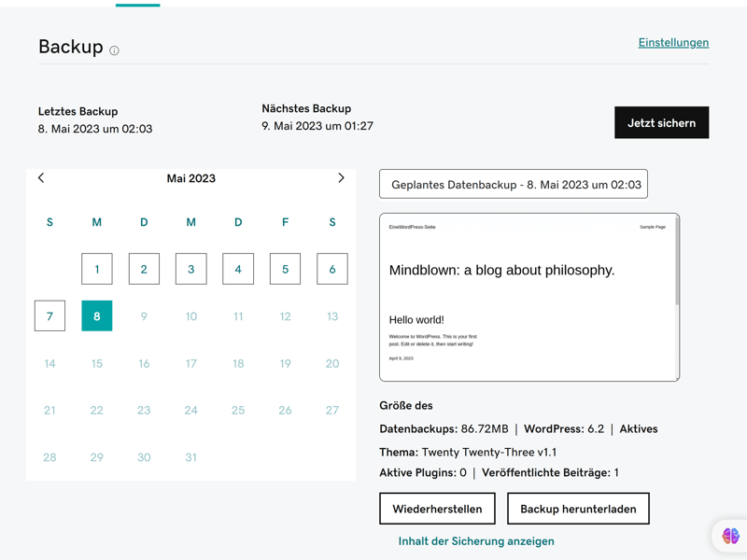
Task: Open Inhalt der Sicherung anzeigen link
Action: [x=476, y=541]
